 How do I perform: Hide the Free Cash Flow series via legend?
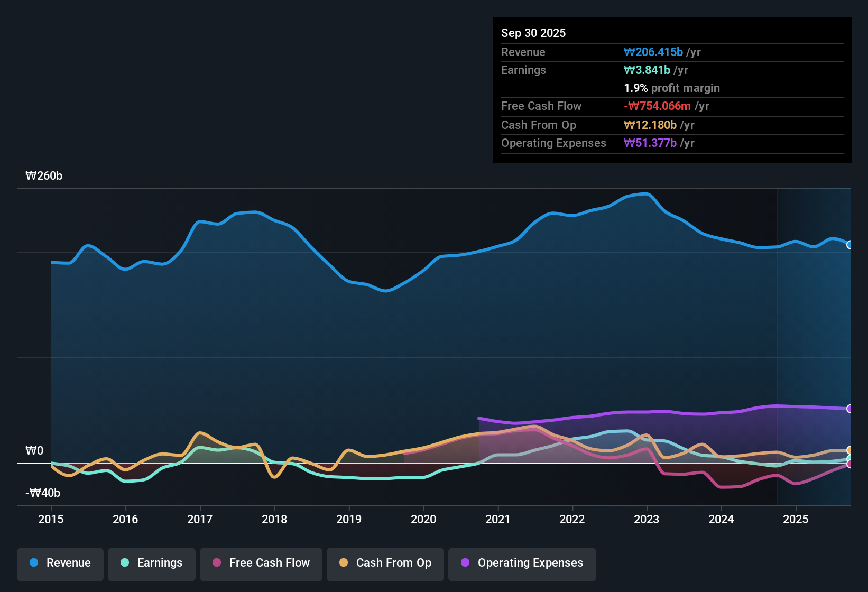(x=261, y=563)
